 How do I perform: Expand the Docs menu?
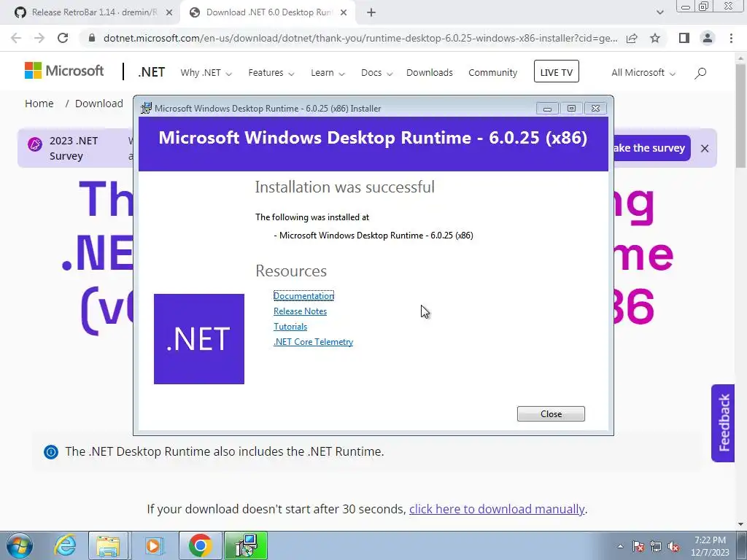[376, 72]
